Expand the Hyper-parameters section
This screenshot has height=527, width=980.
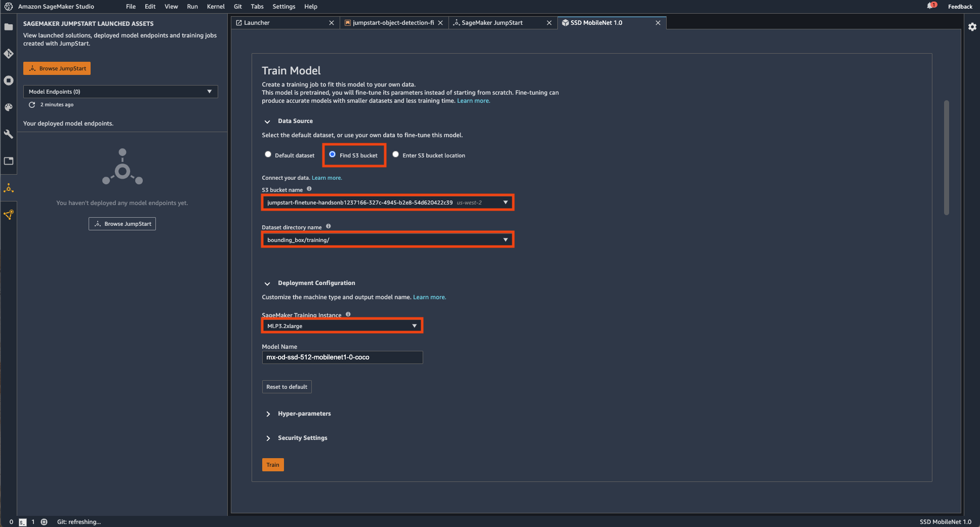point(268,414)
